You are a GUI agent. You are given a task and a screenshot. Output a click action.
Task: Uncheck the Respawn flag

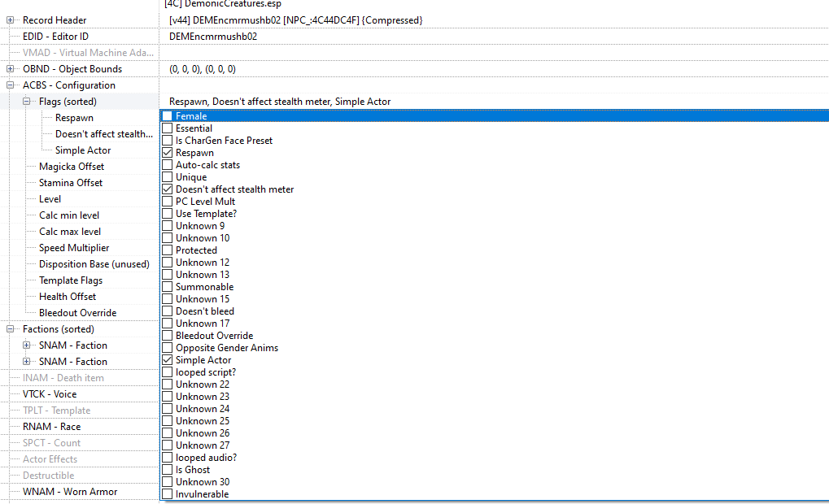168,152
